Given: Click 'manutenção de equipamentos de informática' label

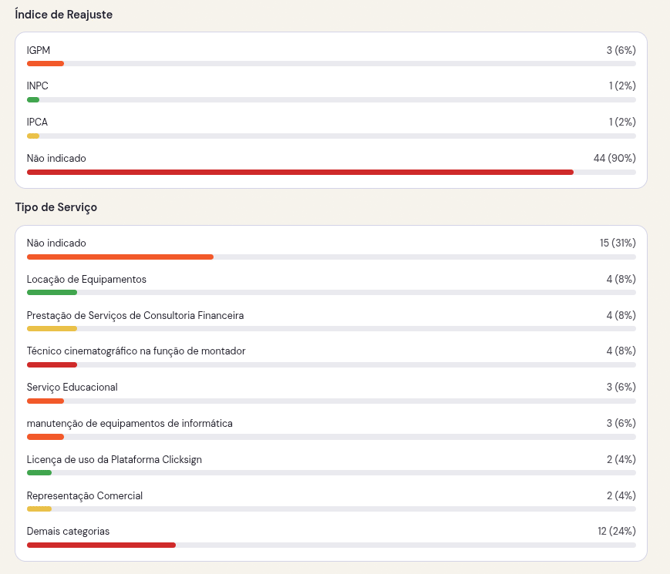Looking at the screenshot, I should pyautogui.click(x=129, y=423).
